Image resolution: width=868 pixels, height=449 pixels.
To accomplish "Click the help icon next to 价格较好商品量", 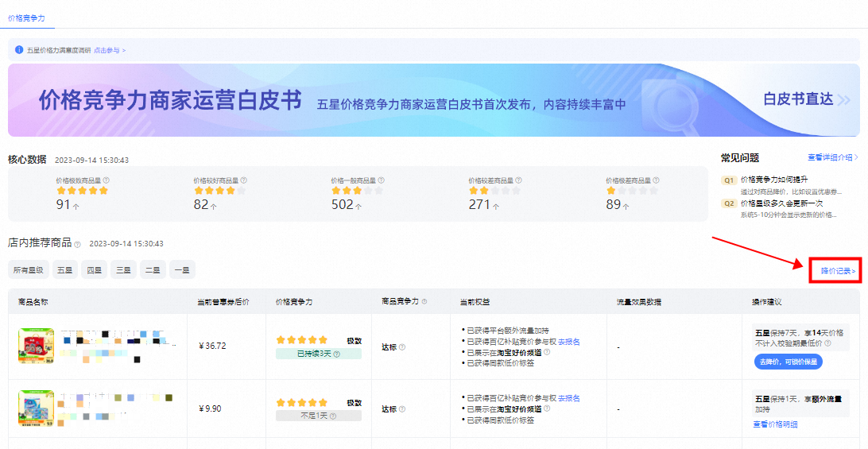I will (243, 180).
